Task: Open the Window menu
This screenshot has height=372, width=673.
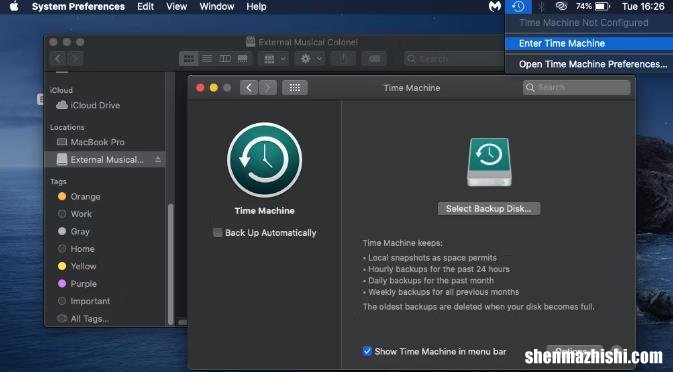Action: click(217, 6)
